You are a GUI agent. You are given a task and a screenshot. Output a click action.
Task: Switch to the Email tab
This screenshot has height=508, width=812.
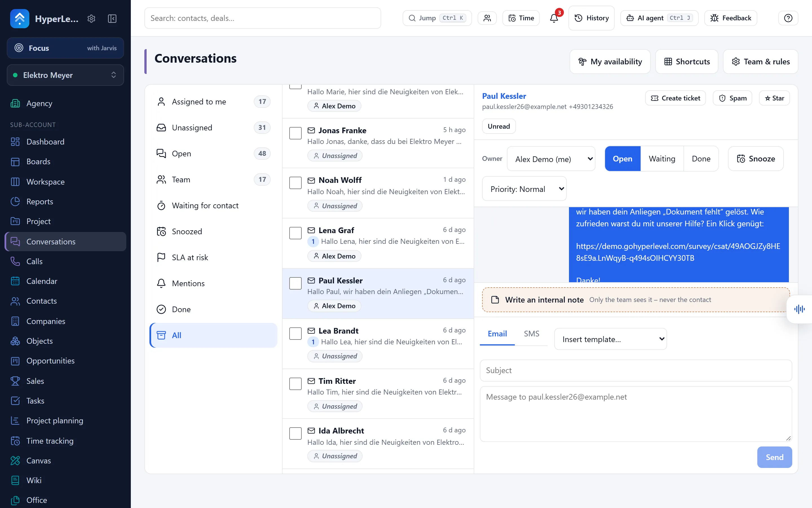497,334
